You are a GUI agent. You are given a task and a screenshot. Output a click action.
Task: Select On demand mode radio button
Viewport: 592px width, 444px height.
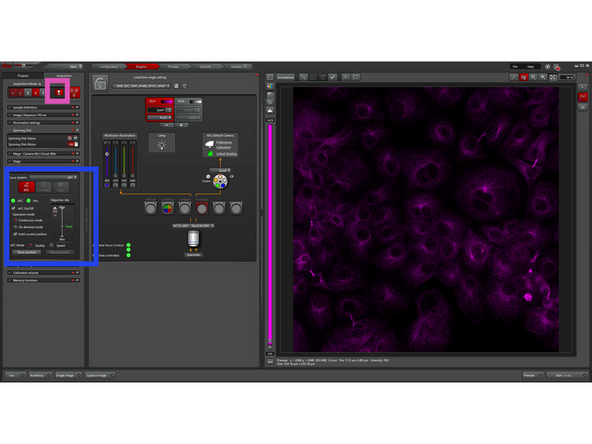pyautogui.click(x=15, y=227)
